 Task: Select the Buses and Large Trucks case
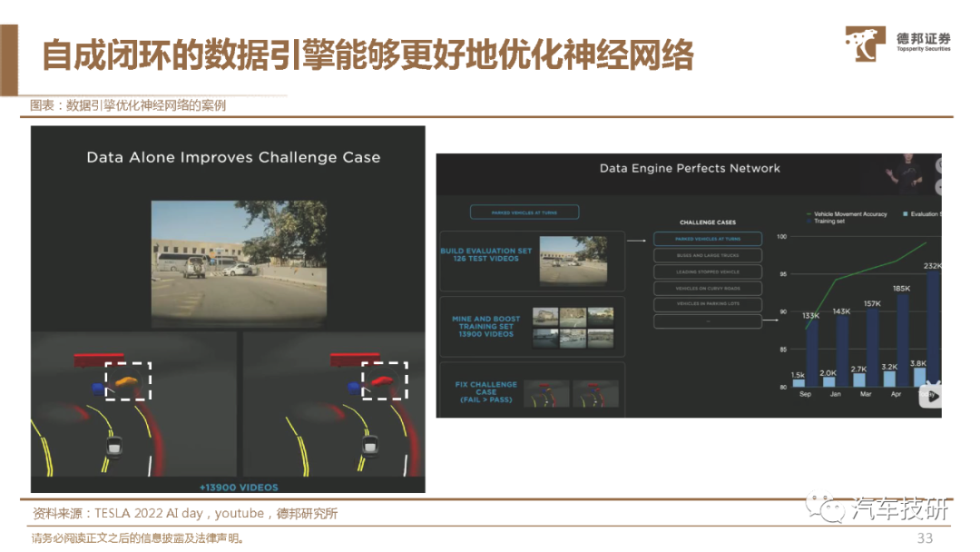(708, 255)
